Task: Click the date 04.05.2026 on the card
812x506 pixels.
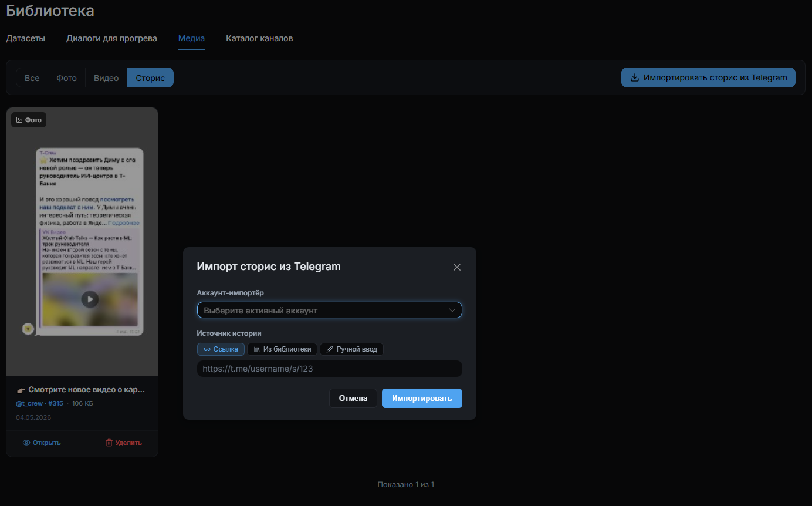Action: (33, 417)
